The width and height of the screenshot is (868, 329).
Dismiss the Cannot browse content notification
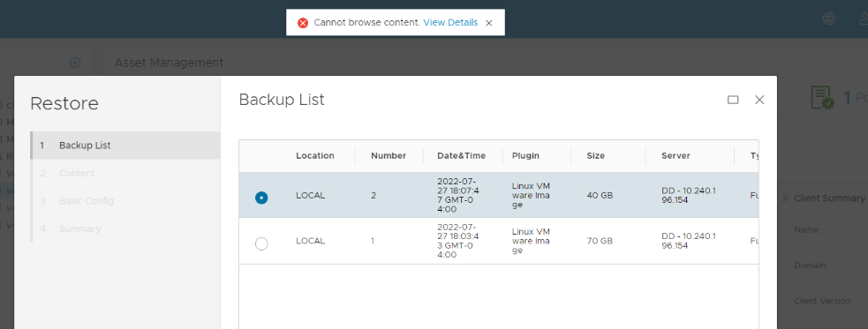[x=489, y=23]
